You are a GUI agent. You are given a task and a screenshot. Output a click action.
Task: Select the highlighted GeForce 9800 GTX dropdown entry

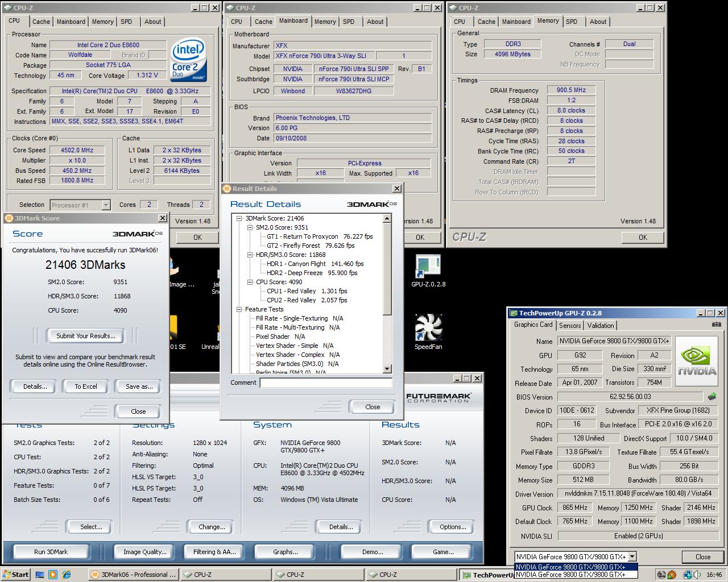(x=576, y=567)
